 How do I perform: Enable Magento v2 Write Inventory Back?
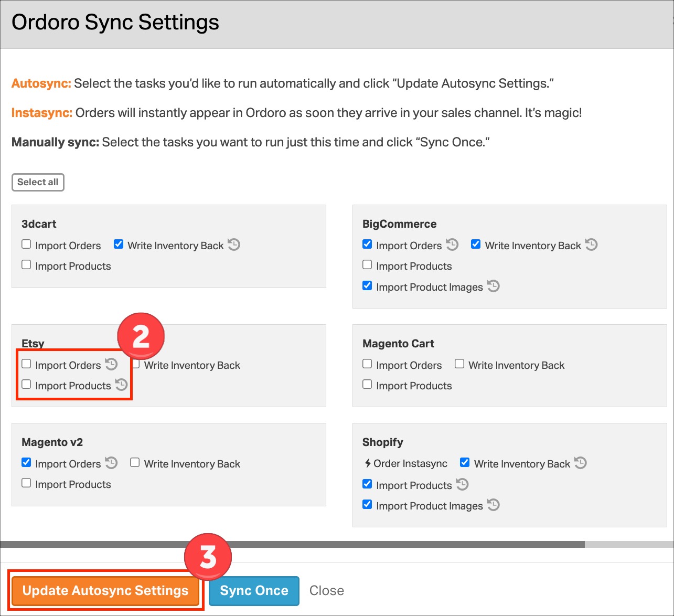(x=135, y=462)
